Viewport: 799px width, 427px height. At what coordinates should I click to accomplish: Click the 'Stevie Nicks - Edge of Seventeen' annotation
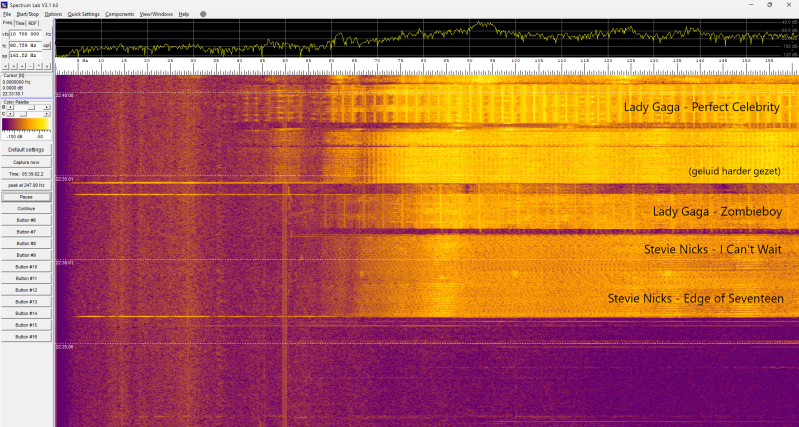click(x=696, y=299)
